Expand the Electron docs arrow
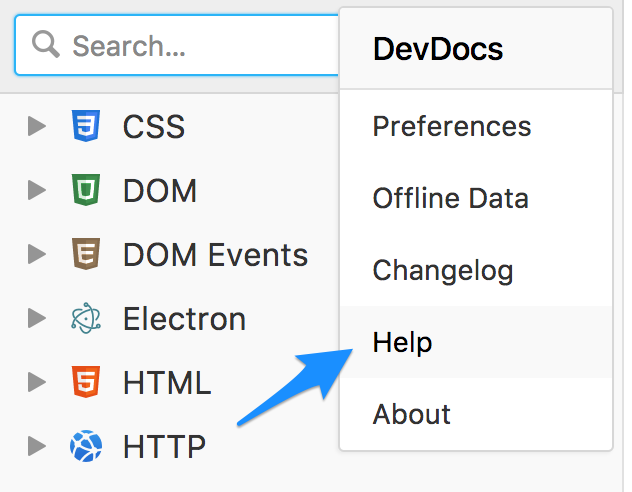The height and width of the screenshot is (492, 632). click(37, 319)
